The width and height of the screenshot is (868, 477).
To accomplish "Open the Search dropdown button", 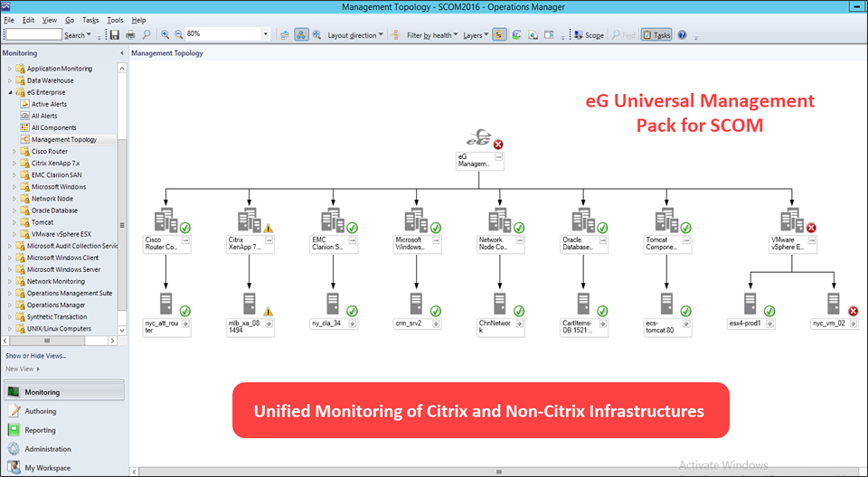I will (x=78, y=35).
